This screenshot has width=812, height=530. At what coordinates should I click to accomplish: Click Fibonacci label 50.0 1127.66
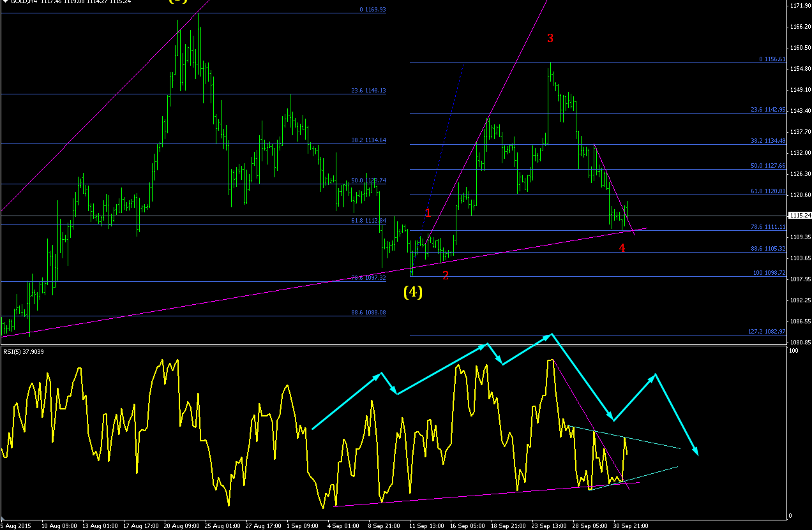(x=768, y=166)
